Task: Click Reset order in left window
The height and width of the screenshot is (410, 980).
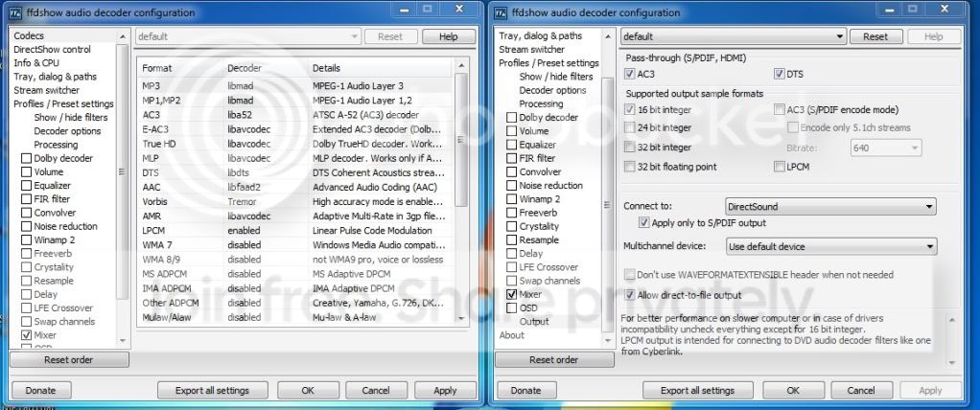Action: [69, 360]
